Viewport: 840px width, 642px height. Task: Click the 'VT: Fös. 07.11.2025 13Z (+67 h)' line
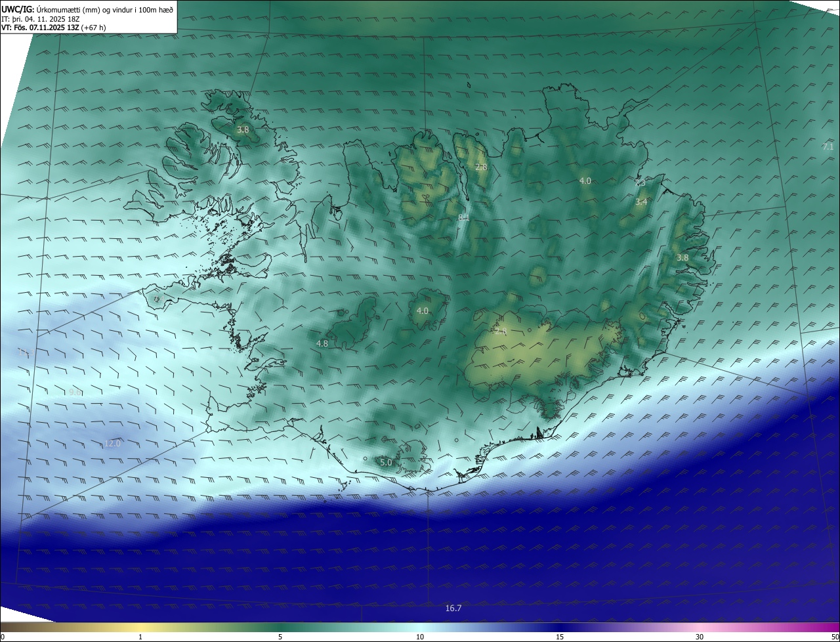tap(54, 28)
